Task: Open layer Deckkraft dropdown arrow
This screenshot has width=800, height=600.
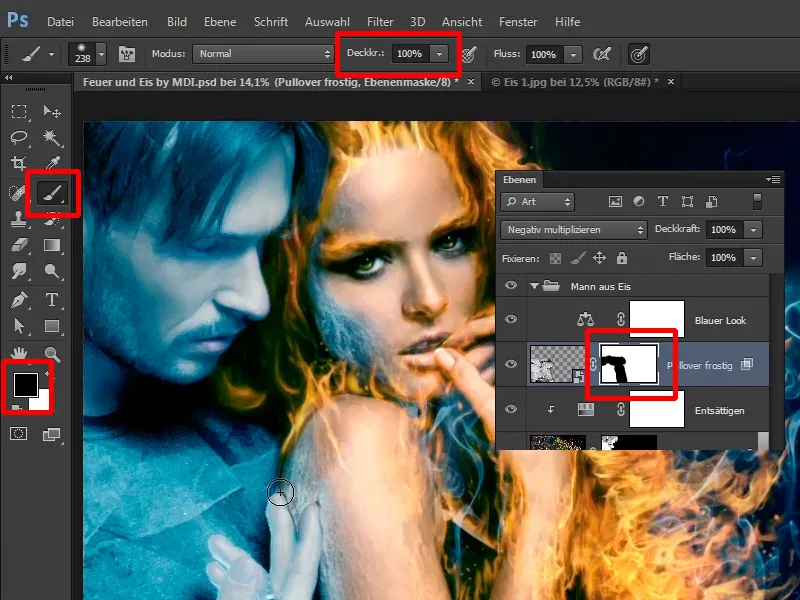Action: coord(753,230)
